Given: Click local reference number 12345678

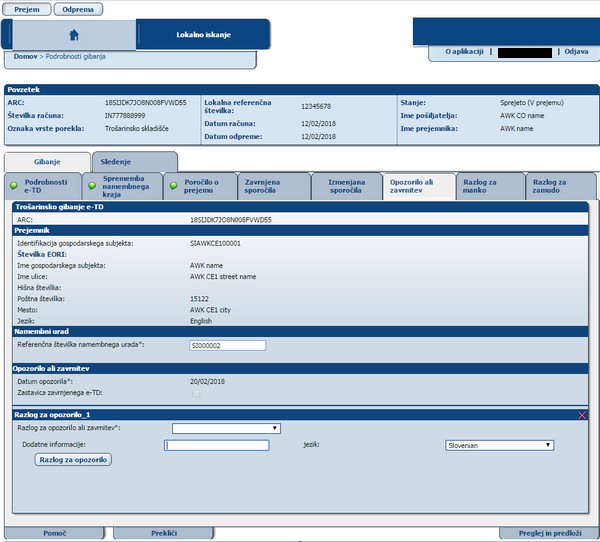Looking at the screenshot, I should click(x=316, y=106).
